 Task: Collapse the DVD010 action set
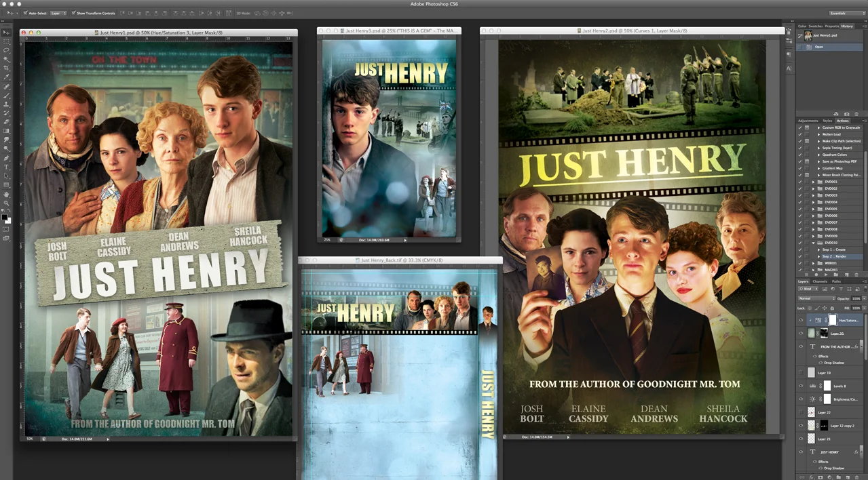tap(814, 243)
